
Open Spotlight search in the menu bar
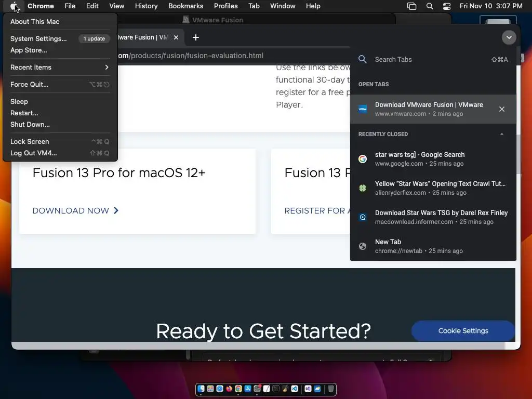click(x=430, y=6)
